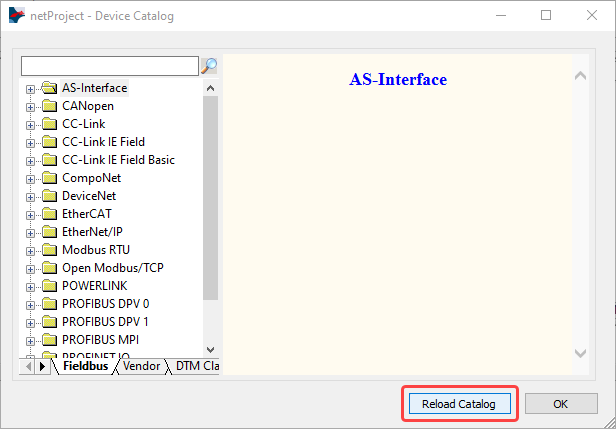This screenshot has height=429, width=616.
Task: Click the EtherCAT folder icon
Action: [49, 214]
